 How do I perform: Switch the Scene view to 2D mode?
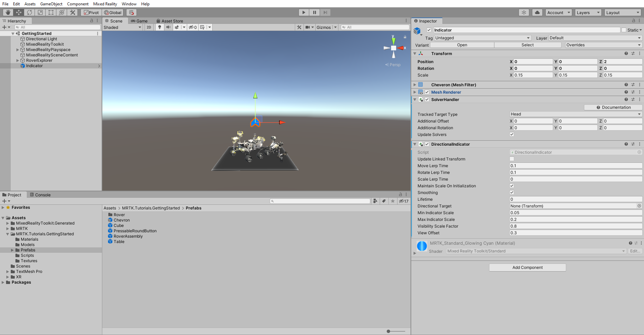[x=149, y=27]
